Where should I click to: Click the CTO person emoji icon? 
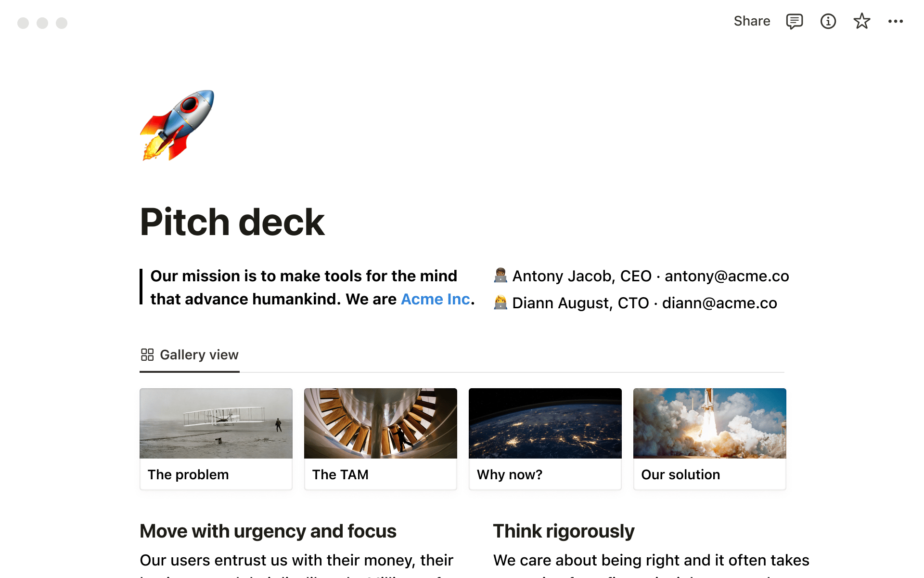pos(500,302)
